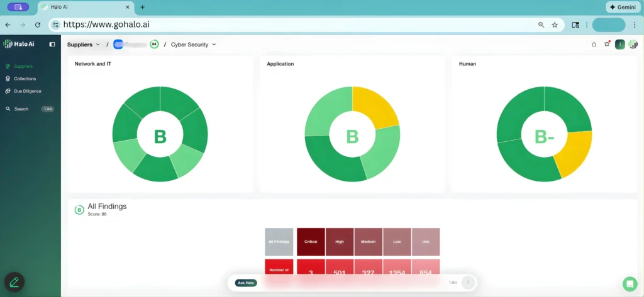
Task: Open the green three-dot account menu
Action: tap(619, 45)
